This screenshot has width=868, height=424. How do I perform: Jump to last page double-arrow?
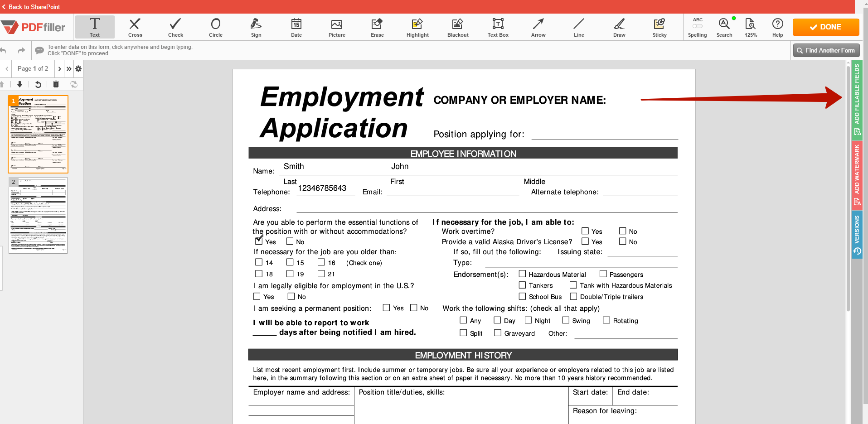(x=69, y=69)
